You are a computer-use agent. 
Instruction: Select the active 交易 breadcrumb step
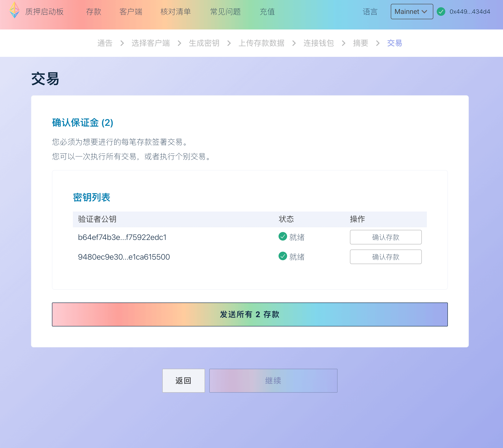coord(395,43)
